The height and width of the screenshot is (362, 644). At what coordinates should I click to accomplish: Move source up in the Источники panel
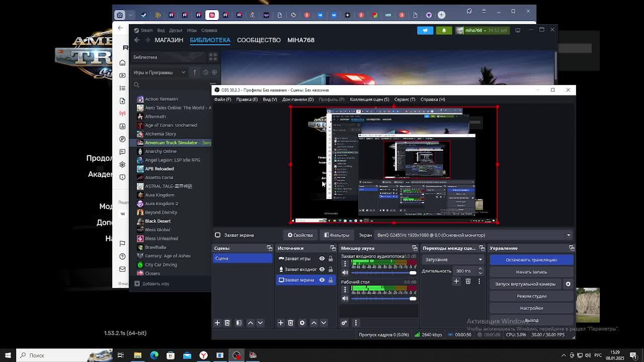314,323
